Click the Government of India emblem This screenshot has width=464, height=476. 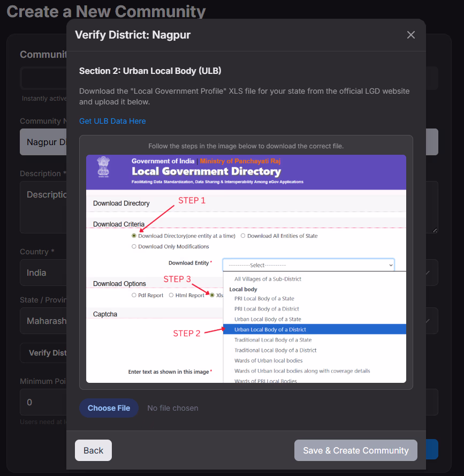pyautogui.click(x=102, y=167)
